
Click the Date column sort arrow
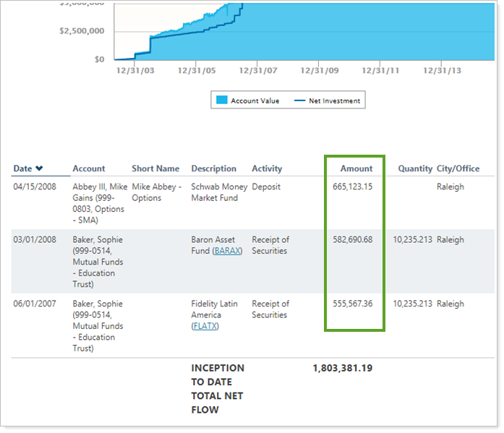(39, 168)
